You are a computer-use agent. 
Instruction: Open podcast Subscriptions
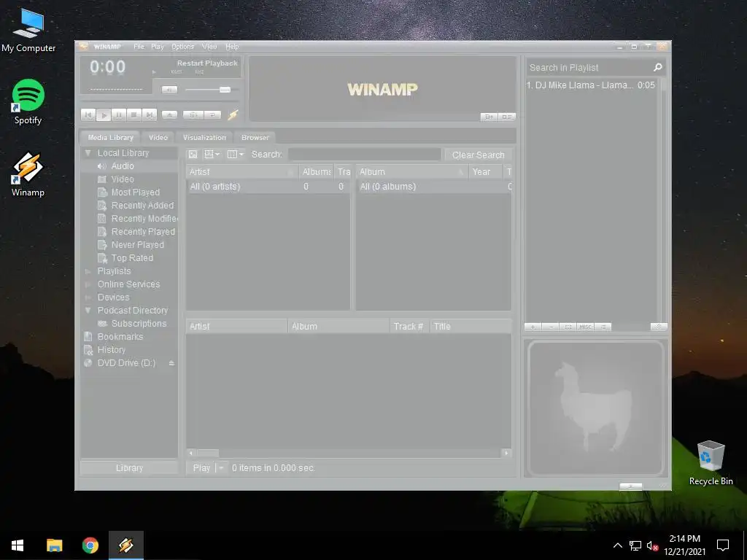click(139, 323)
